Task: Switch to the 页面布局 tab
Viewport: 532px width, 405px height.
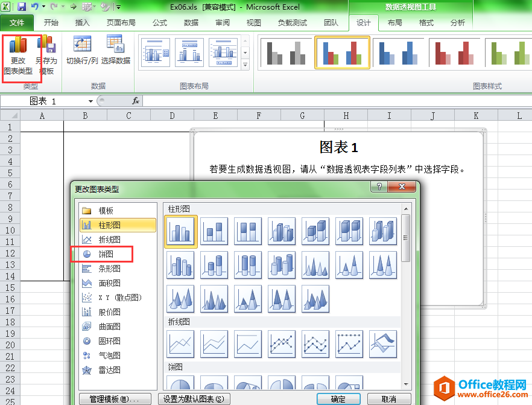Action: (121, 23)
